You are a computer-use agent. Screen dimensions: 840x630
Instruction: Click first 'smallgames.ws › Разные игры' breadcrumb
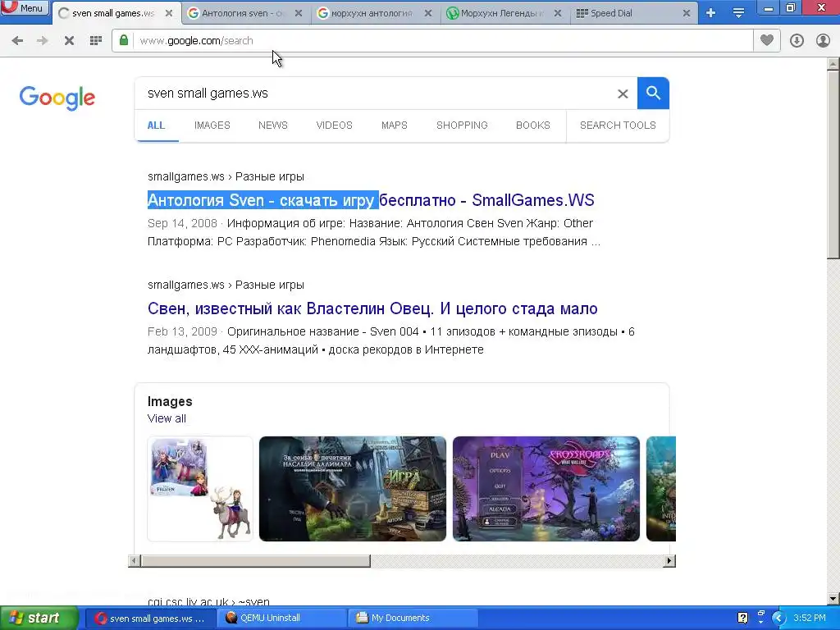click(226, 177)
